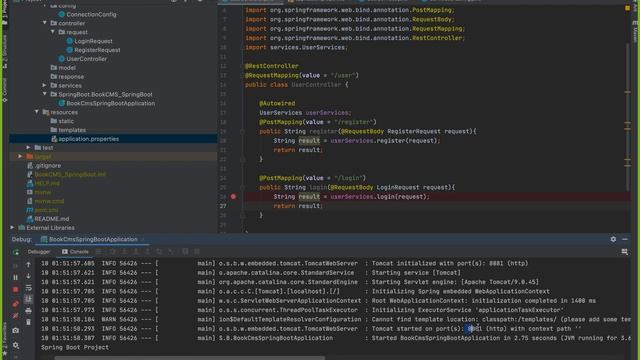
Task: Open BookCmsSpringBootApplication class in tree
Action: (110, 103)
